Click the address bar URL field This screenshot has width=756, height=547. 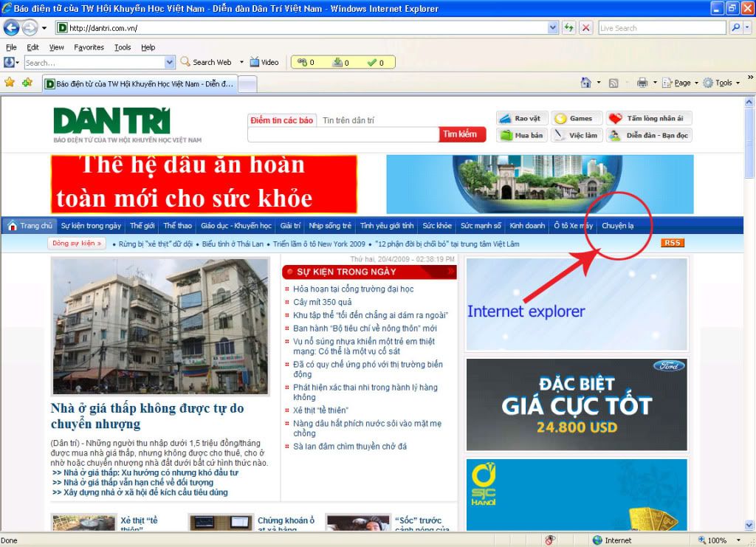coord(306,28)
